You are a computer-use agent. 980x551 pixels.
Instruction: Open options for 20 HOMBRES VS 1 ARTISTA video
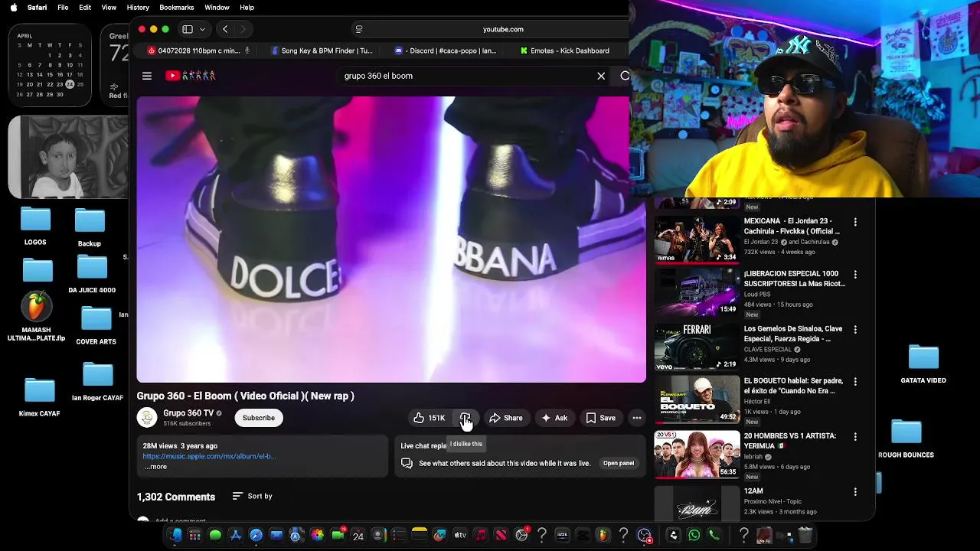tap(855, 436)
